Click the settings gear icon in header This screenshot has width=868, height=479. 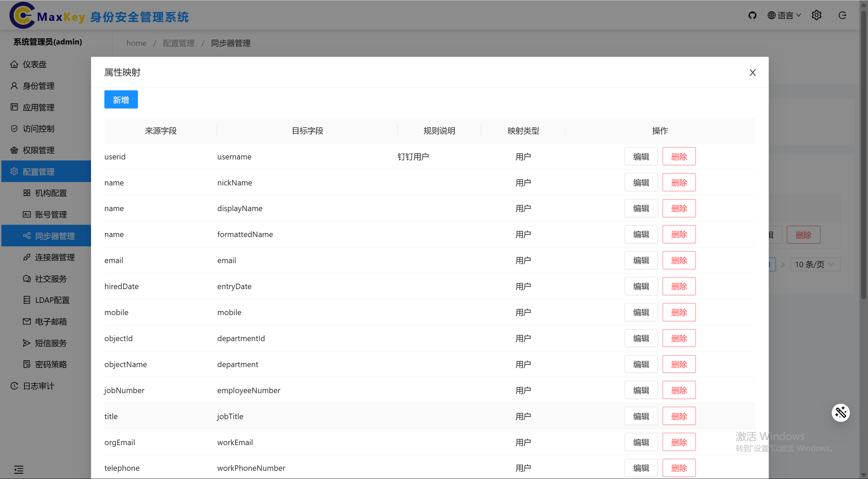816,15
